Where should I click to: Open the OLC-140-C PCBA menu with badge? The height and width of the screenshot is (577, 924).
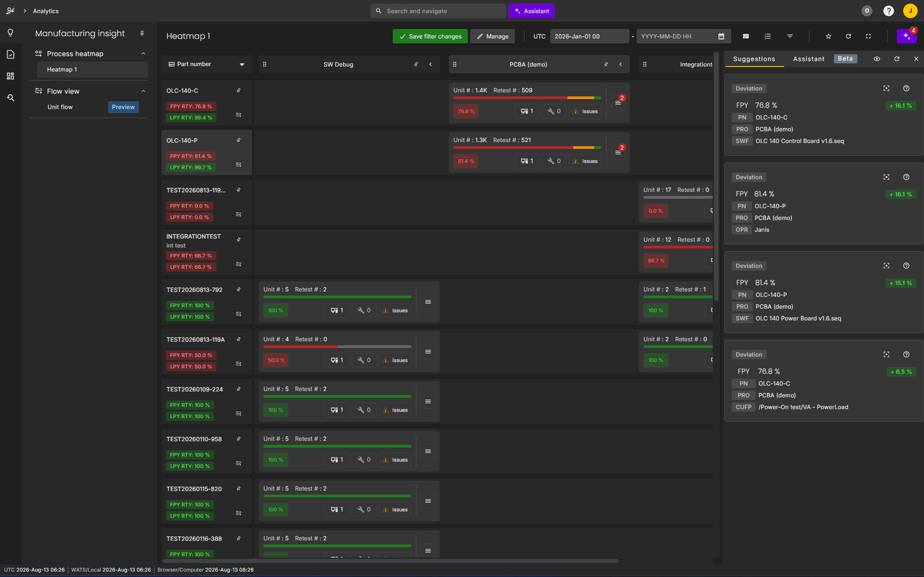click(x=618, y=103)
